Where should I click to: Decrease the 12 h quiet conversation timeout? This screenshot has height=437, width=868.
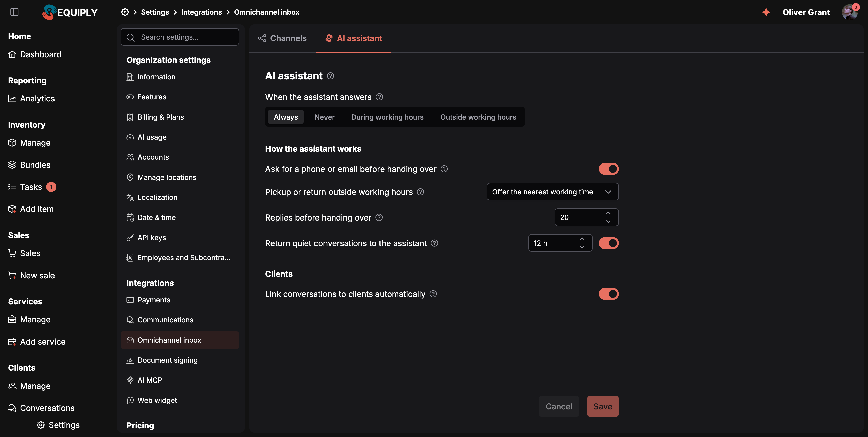pos(582,247)
